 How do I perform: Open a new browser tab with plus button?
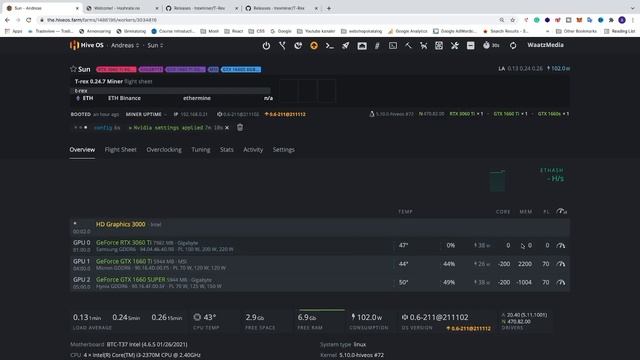329,8
